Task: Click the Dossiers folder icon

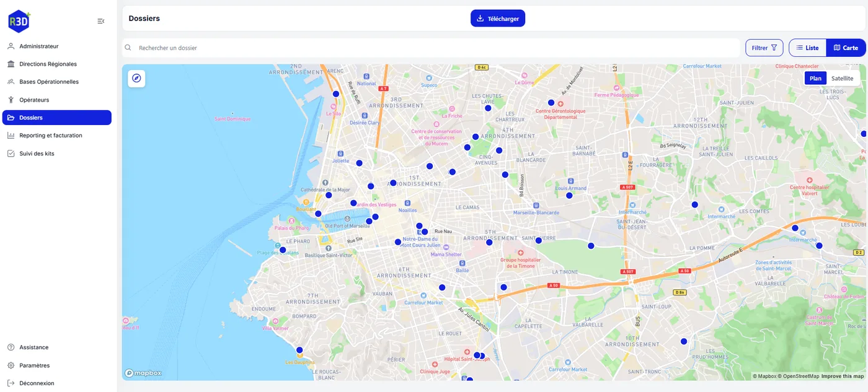Action: click(11, 118)
